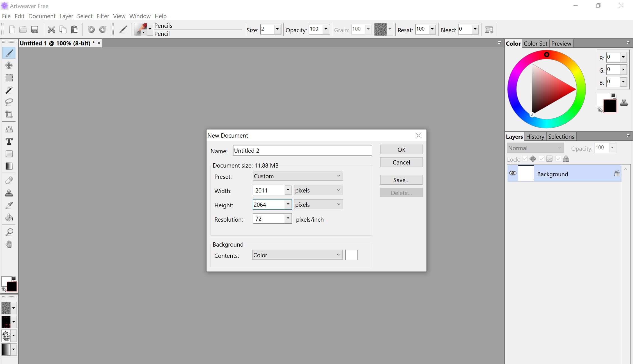This screenshot has width=633, height=364.
Task: Select the Move tool
Action: 9,66
